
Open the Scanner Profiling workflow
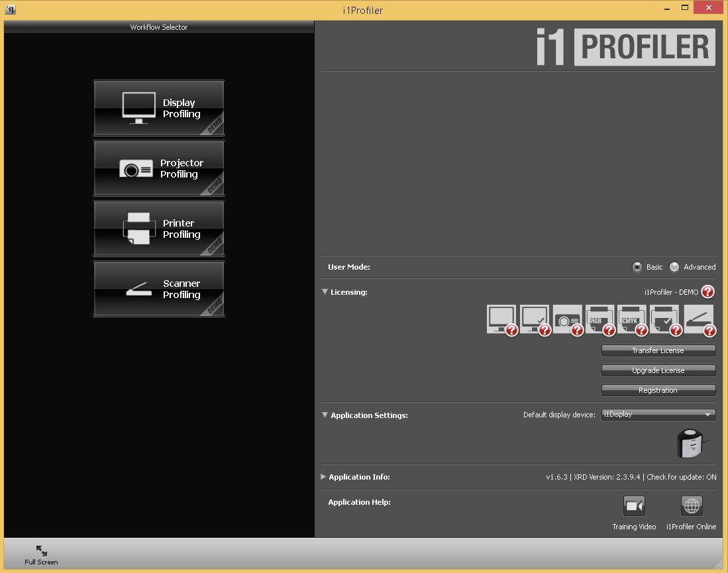click(158, 289)
